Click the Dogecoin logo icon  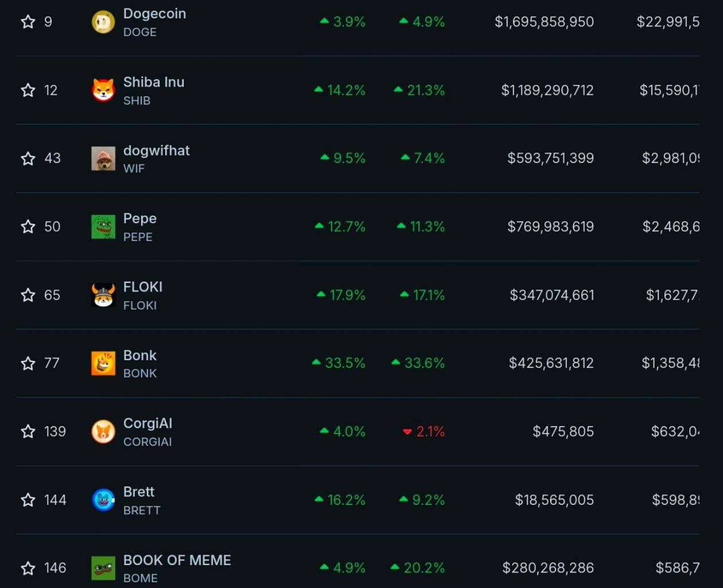(103, 22)
